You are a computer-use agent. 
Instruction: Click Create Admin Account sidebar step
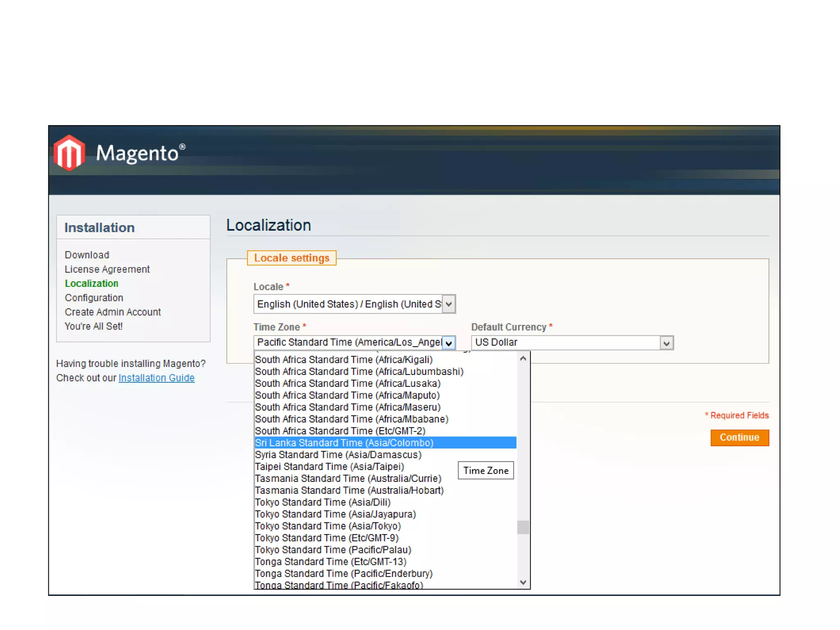(x=113, y=312)
